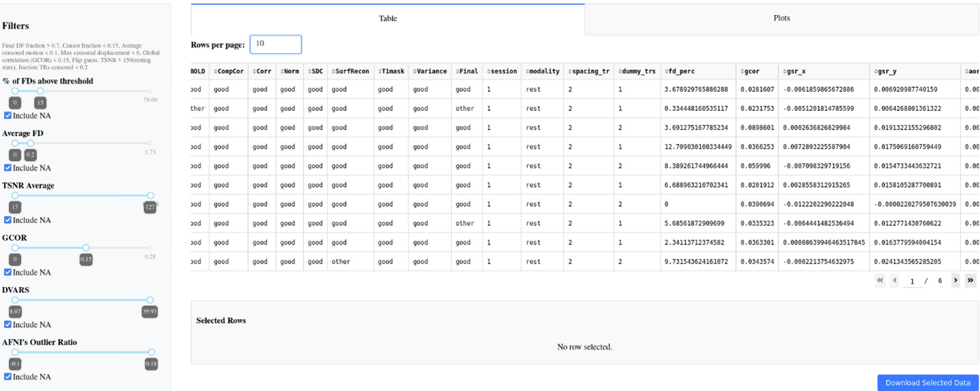Click fd_perc cell 9.731543624161072
Image resolution: width=980 pixels, height=391 pixels.
click(x=696, y=262)
